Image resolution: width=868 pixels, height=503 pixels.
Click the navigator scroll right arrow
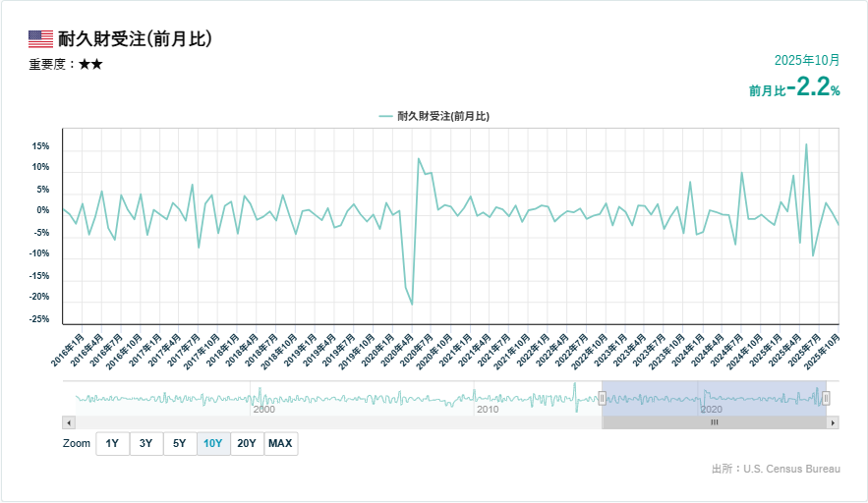[833, 422]
